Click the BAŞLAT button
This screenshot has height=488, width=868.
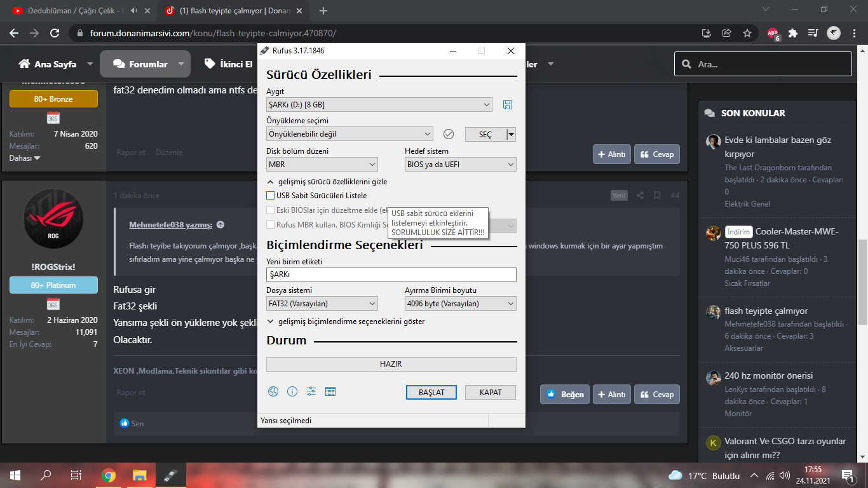431,393
